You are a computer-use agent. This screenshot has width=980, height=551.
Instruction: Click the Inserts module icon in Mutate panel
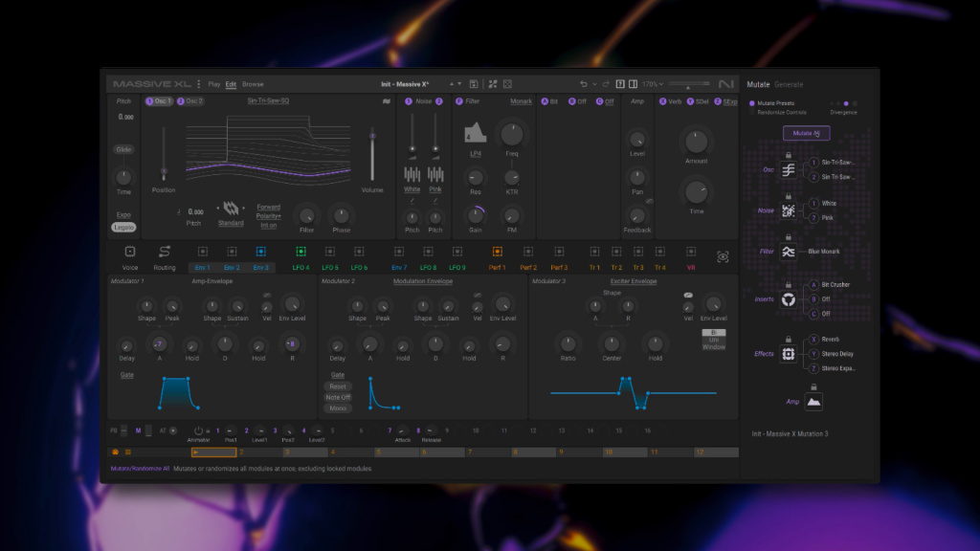click(789, 299)
